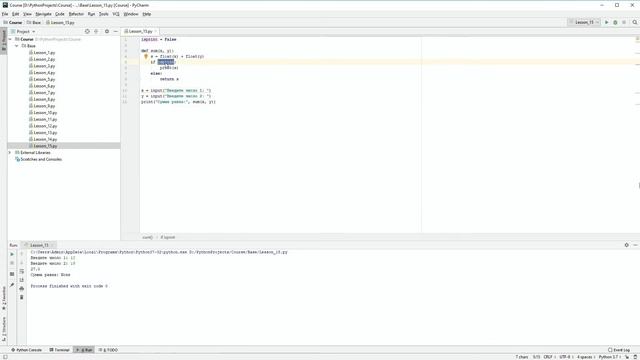Click the locate-file target icon in Project panel
This screenshot has height=360, width=640.
(87, 31)
